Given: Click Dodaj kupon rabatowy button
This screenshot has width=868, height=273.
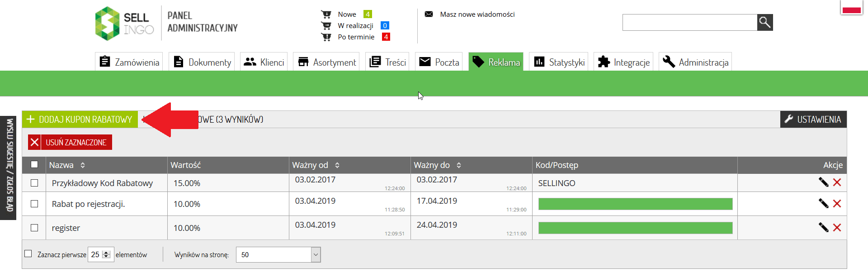Looking at the screenshot, I should (x=80, y=120).
